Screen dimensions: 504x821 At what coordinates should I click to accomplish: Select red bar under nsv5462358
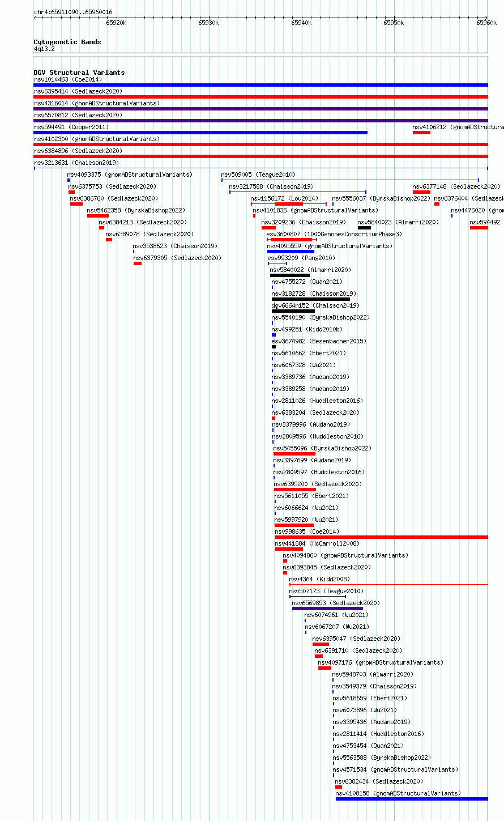97,216
